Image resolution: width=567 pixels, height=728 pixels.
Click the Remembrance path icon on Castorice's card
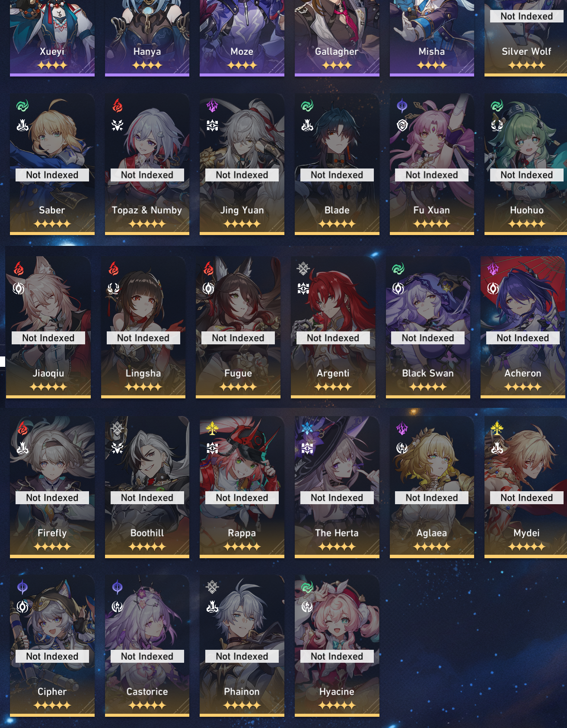pyautogui.click(x=117, y=607)
